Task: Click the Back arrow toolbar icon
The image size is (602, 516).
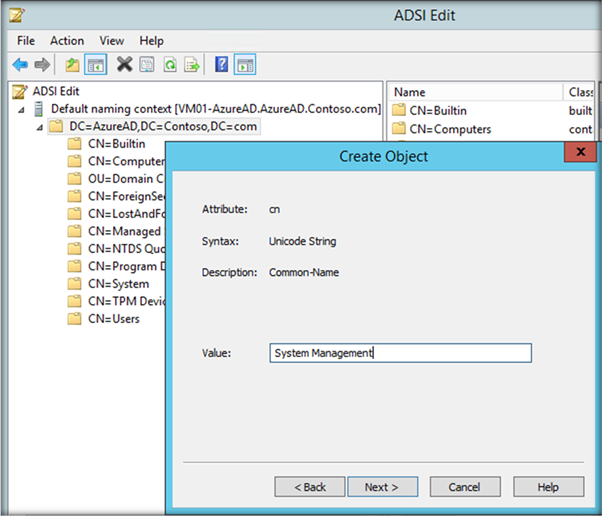Action: pyautogui.click(x=20, y=65)
